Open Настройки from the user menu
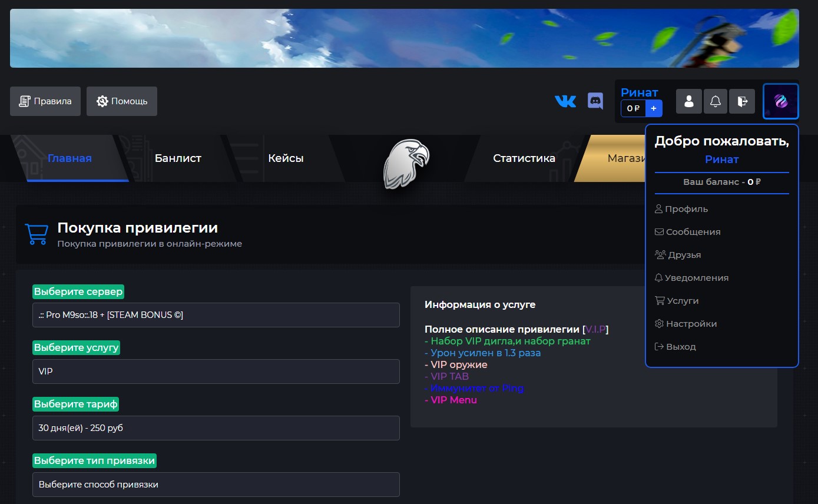818x504 pixels. [x=691, y=324]
